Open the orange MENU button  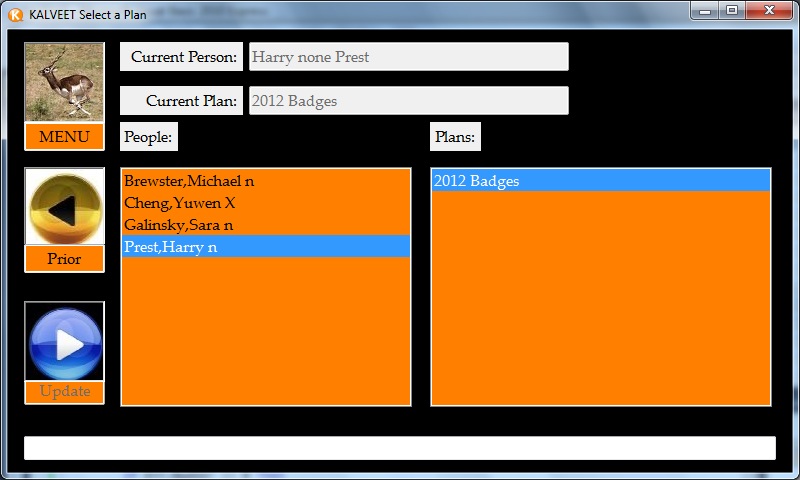(64, 137)
